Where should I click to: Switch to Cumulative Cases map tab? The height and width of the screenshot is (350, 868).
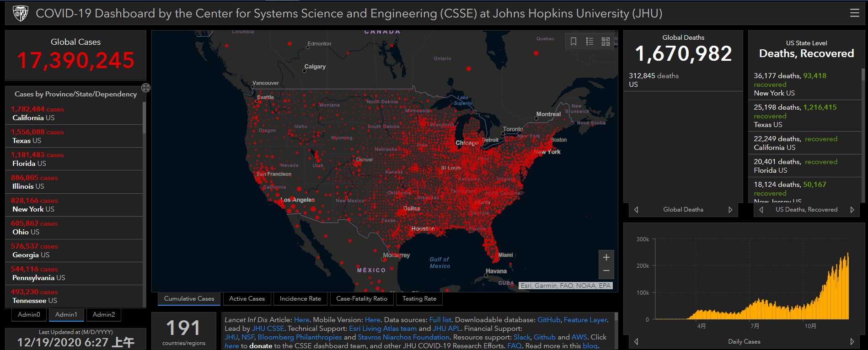[189, 299]
